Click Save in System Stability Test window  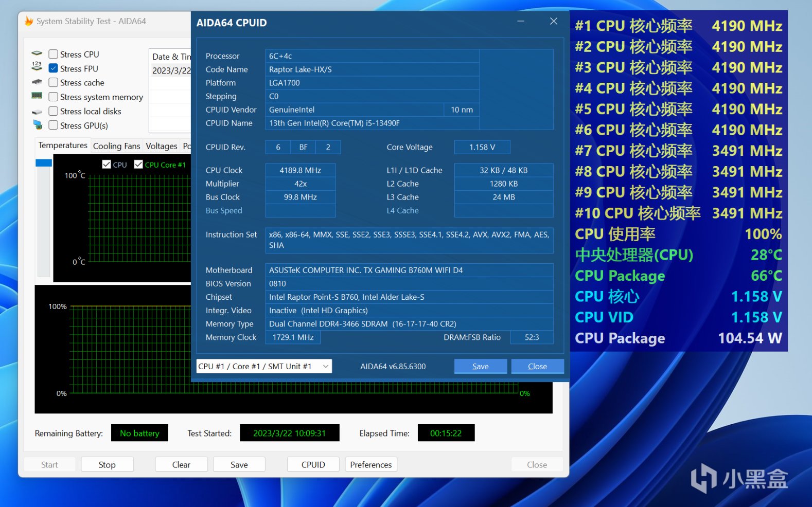coord(239,464)
